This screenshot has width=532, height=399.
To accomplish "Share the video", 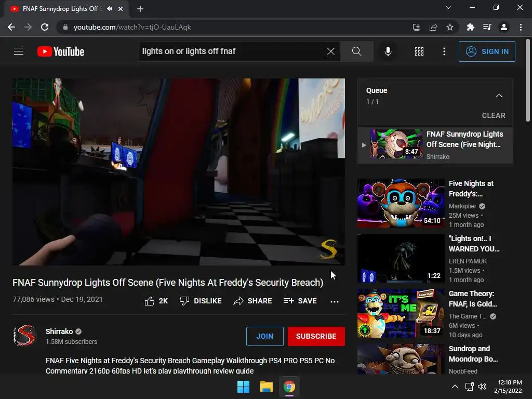I will [x=253, y=301].
